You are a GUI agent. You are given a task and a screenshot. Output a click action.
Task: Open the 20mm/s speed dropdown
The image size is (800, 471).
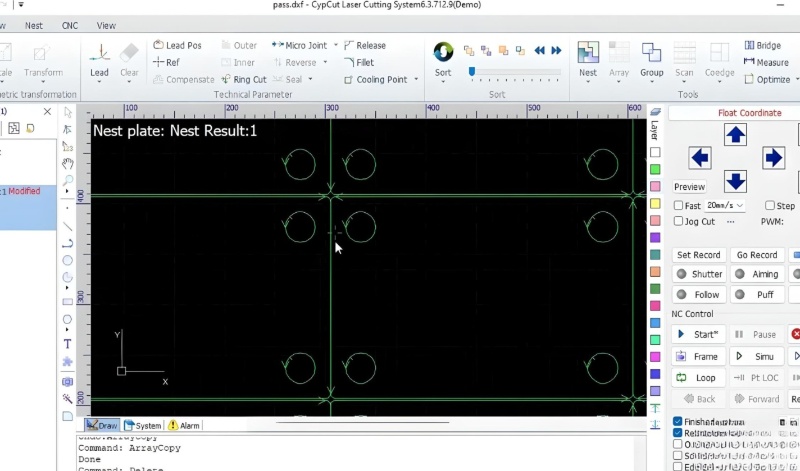pos(739,206)
